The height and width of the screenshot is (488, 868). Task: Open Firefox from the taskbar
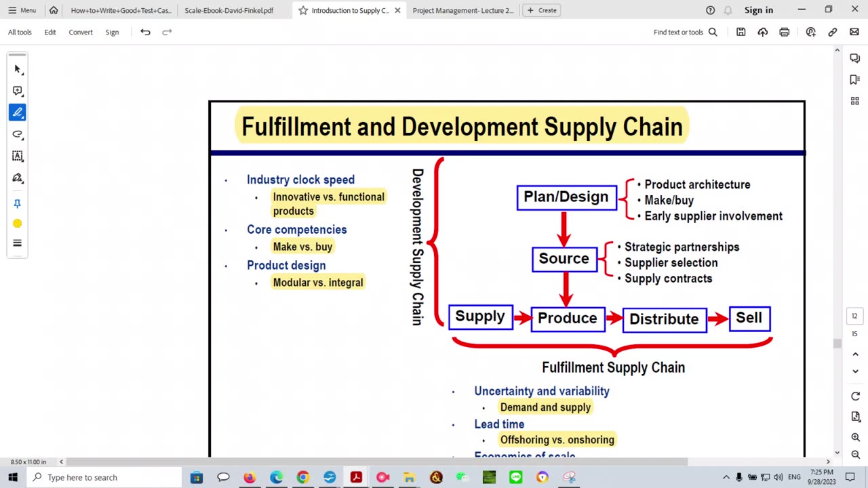tap(250, 477)
